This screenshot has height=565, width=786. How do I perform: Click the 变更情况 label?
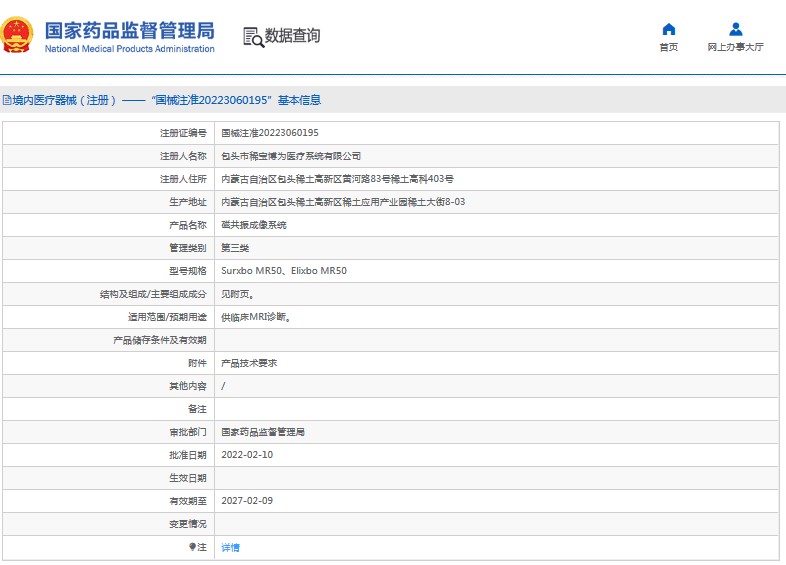(187, 524)
